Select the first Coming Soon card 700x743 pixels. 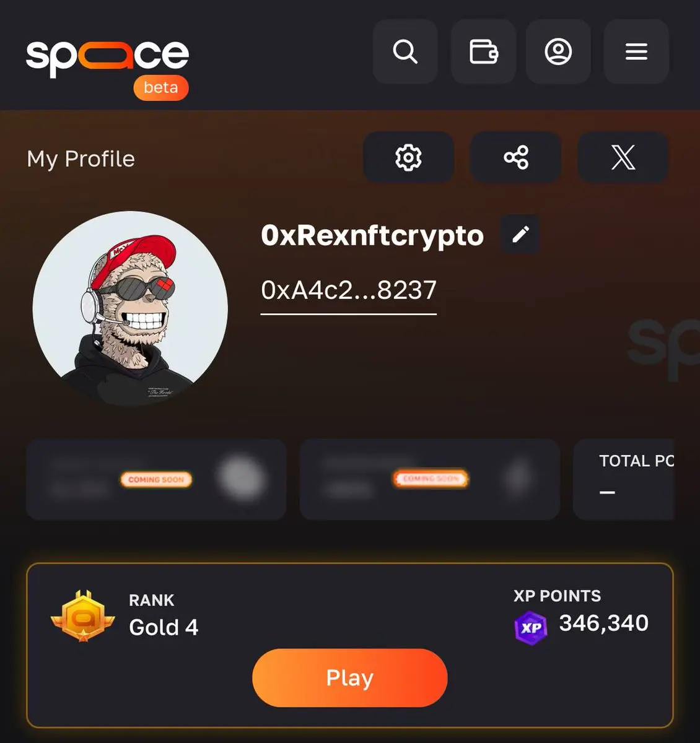(156, 479)
